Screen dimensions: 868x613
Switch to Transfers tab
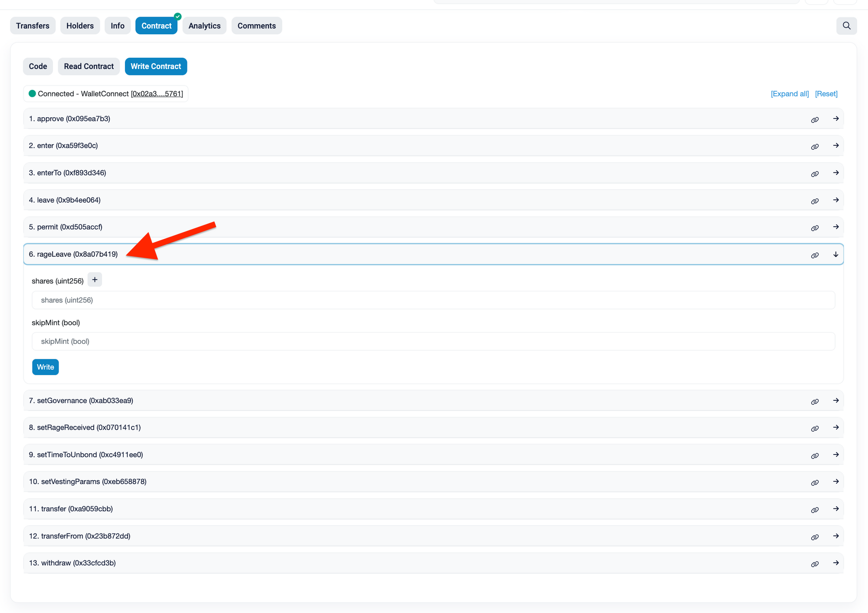pyautogui.click(x=33, y=26)
